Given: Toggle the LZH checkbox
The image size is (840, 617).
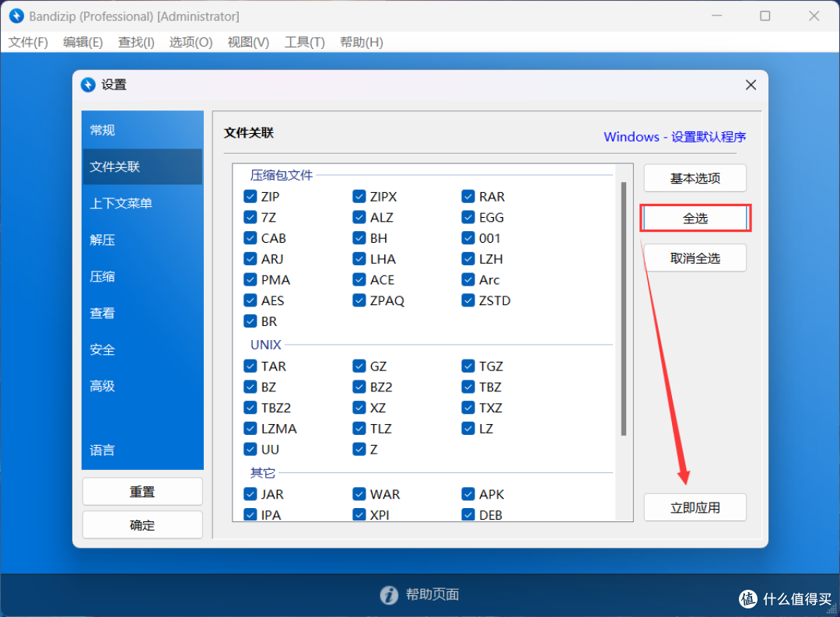Looking at the screenshot, I should point(468,259).
